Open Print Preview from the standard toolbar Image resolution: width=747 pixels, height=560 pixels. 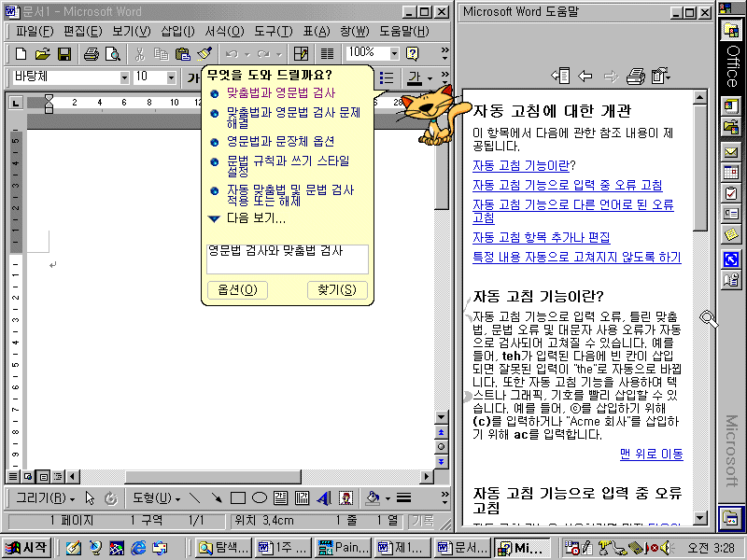(113, 53)
